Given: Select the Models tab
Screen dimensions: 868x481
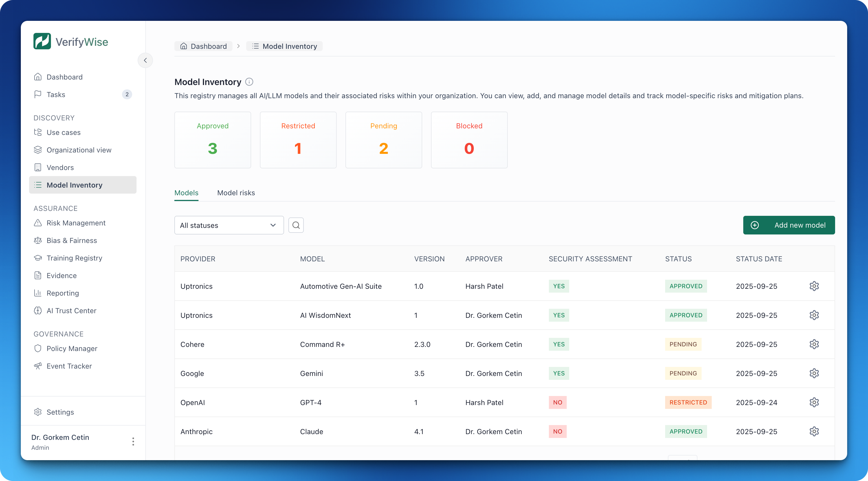Looking at the screenshot, I should [186, 193].
